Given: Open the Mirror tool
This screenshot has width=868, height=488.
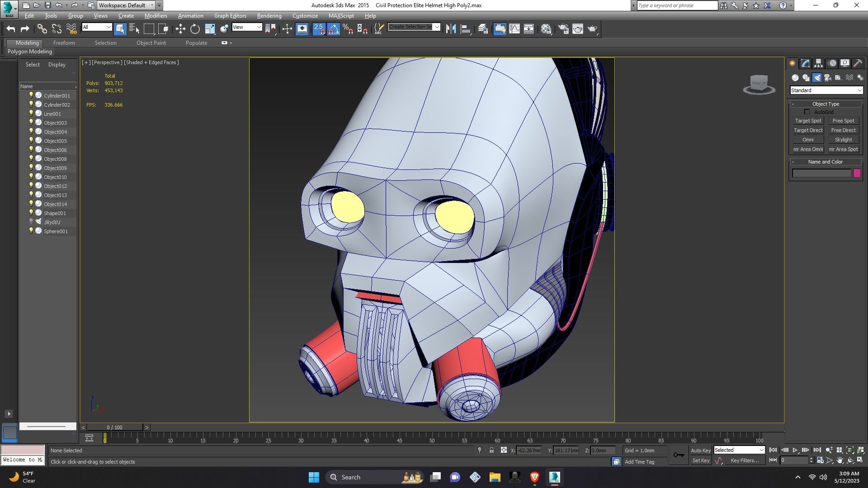Looking at the screenshot, I should 451,29.
